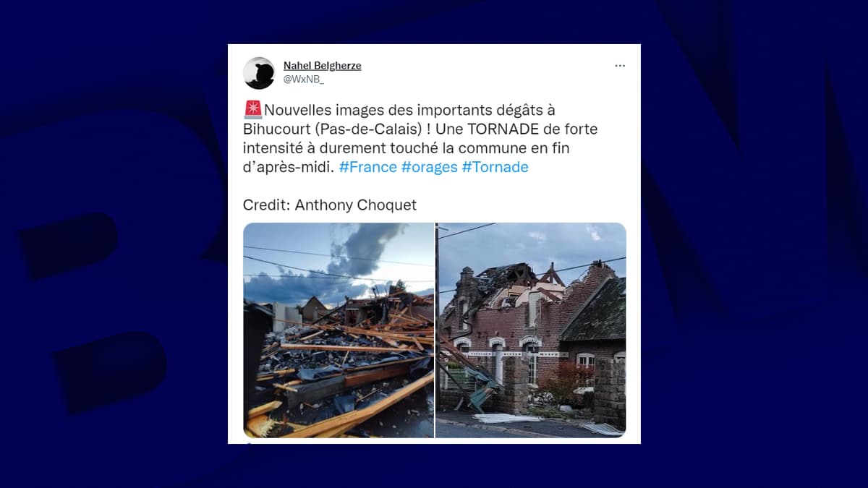Enlarge the left photo of roof debris
Viewport: 868px width, 488px height.
pos(339,330)
